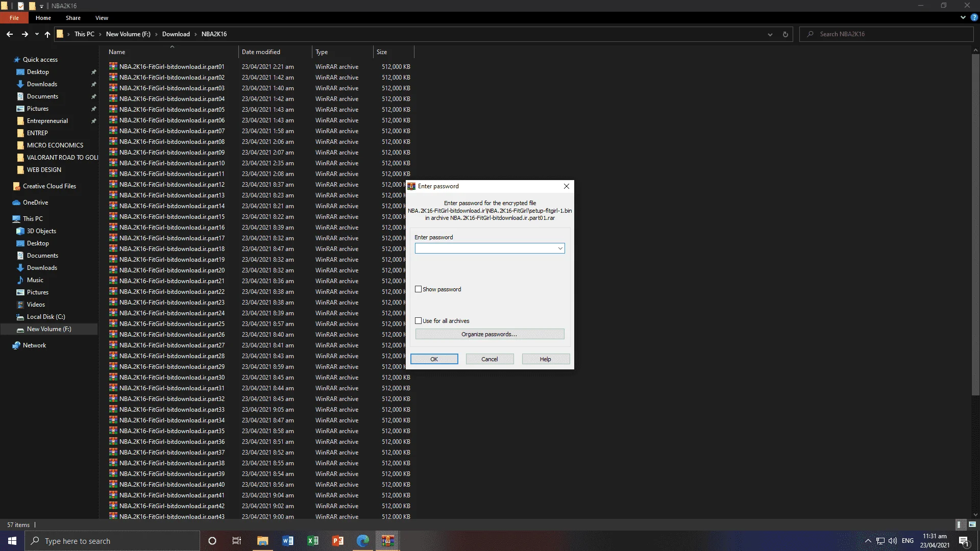Select file ending in part20
Screen dimensions: 980x551
coord(172,270)
